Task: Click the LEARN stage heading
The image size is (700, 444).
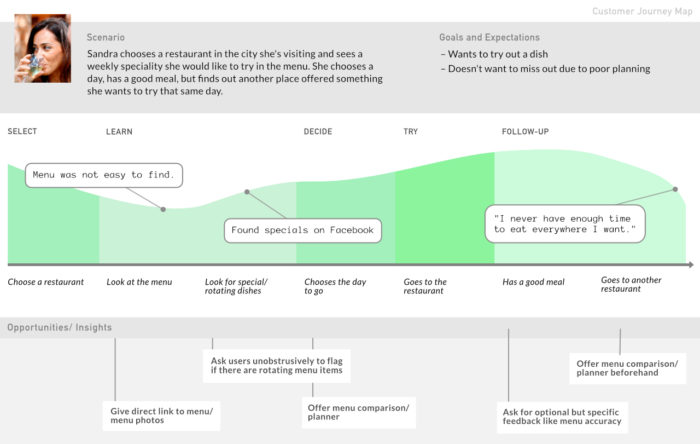Action: pos(119,132)
